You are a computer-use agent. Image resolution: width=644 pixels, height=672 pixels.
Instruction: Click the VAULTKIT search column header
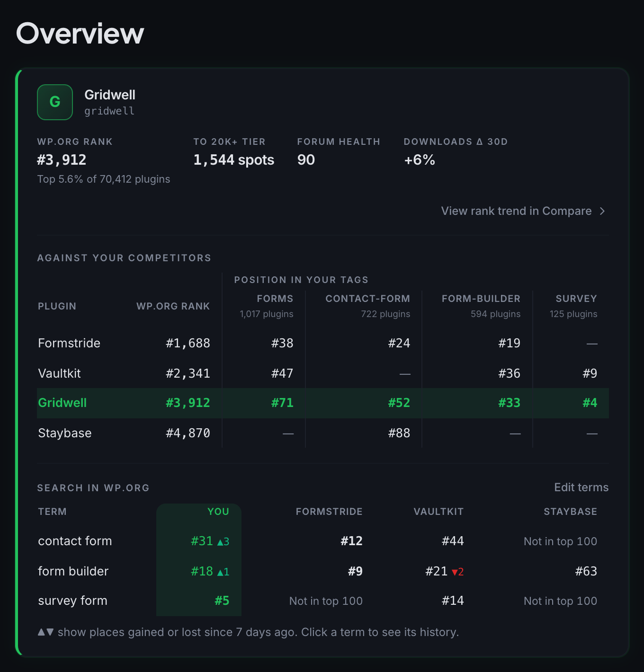(x=438, y=512)
